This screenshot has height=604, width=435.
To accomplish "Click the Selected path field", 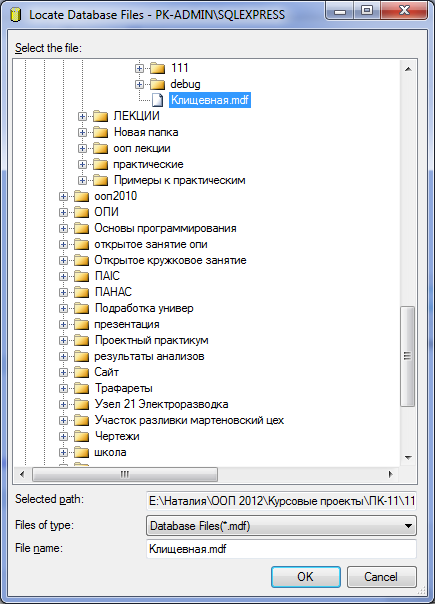I will coord(281,501).
